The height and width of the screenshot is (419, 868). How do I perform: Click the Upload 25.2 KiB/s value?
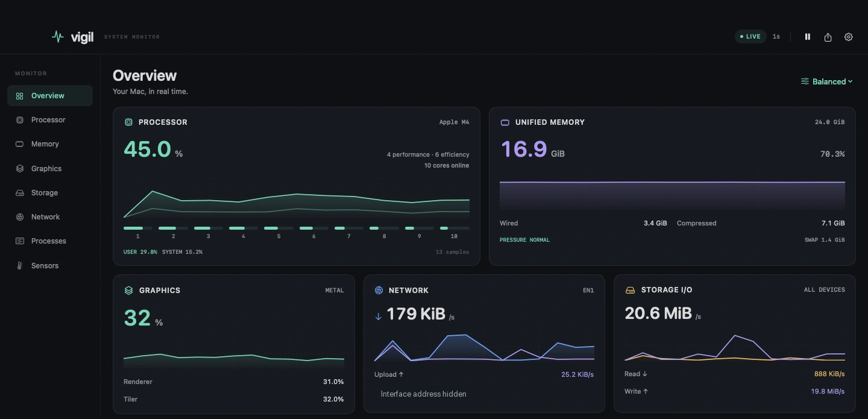[577, 374]
